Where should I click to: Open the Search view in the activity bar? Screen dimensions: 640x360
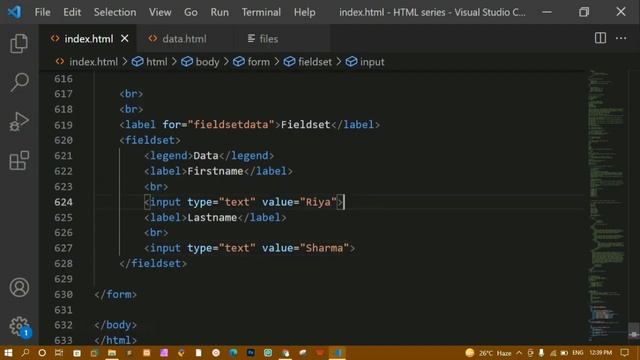click(19, 82)
